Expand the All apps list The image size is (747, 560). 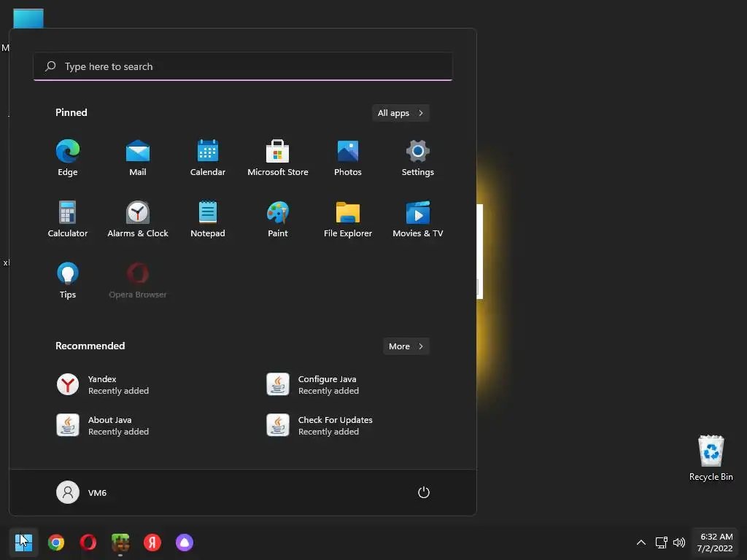point(400,113)
